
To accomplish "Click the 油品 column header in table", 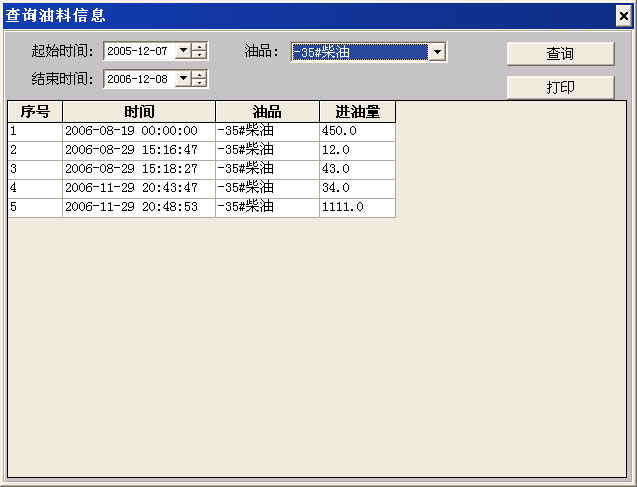I will coord(267,111).
